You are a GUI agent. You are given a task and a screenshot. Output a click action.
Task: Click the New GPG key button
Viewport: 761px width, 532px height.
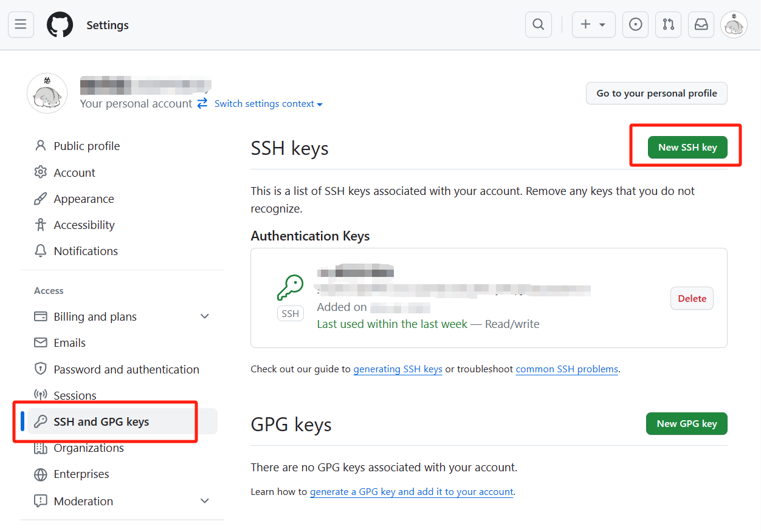point(686,424)
